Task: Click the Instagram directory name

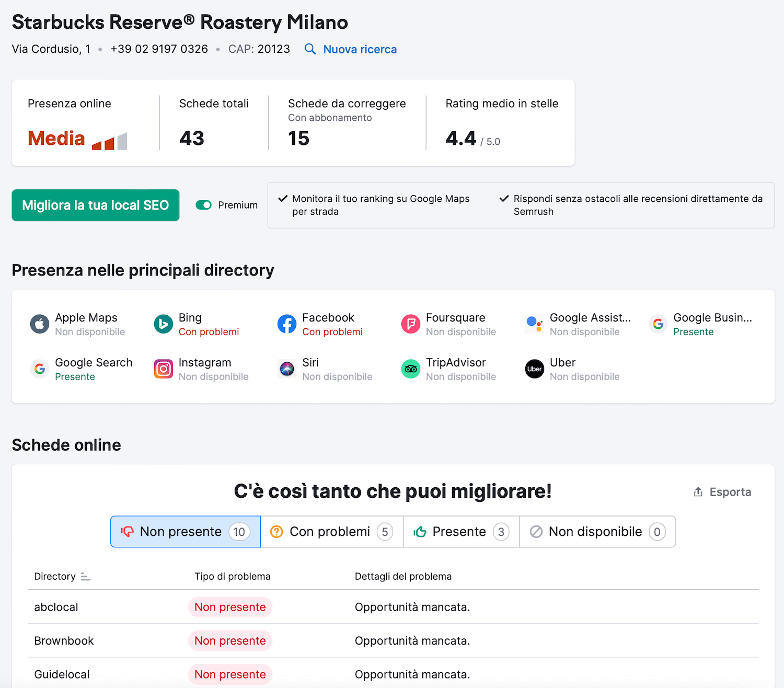Action: click(x=205, y=363)
